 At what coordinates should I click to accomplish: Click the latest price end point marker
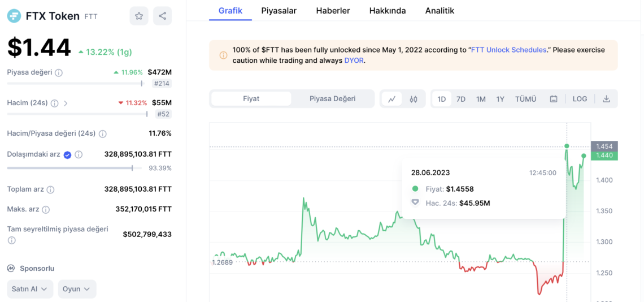pyautogui.click(x=584, y=156)
